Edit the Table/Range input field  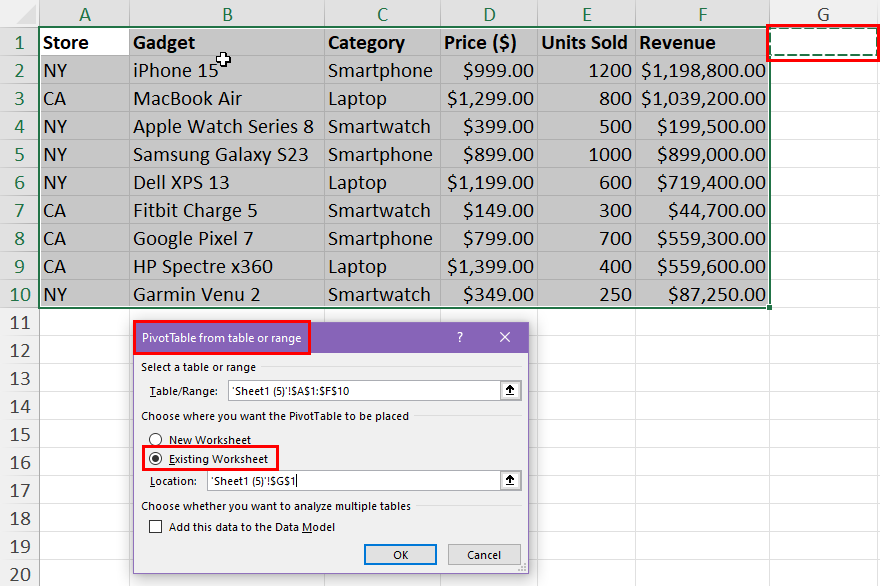tap(364, 391)
